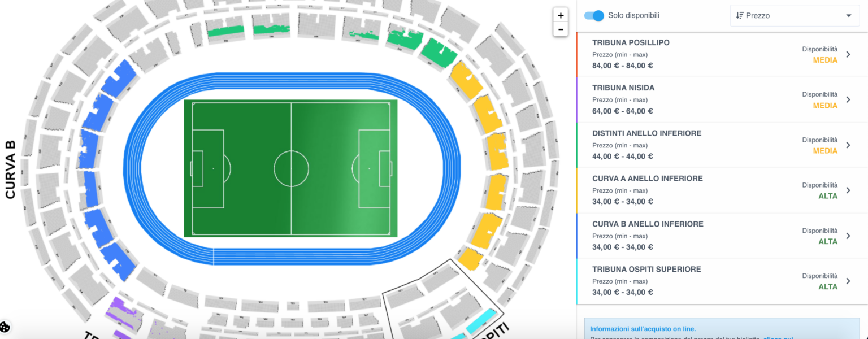The image size is (868, 339).
Task: Expand Curva A Anello Inferiore chevron
Action: (848, 190)
